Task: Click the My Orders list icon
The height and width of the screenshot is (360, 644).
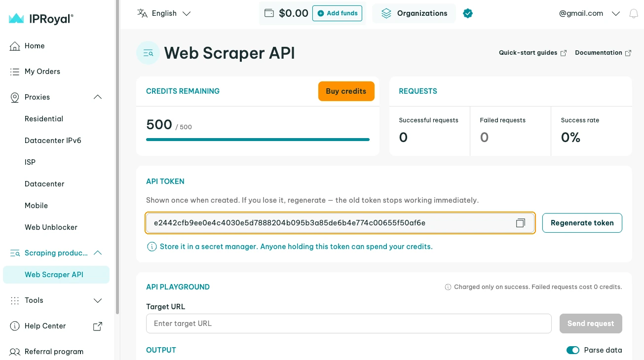Action: point(15,72)
